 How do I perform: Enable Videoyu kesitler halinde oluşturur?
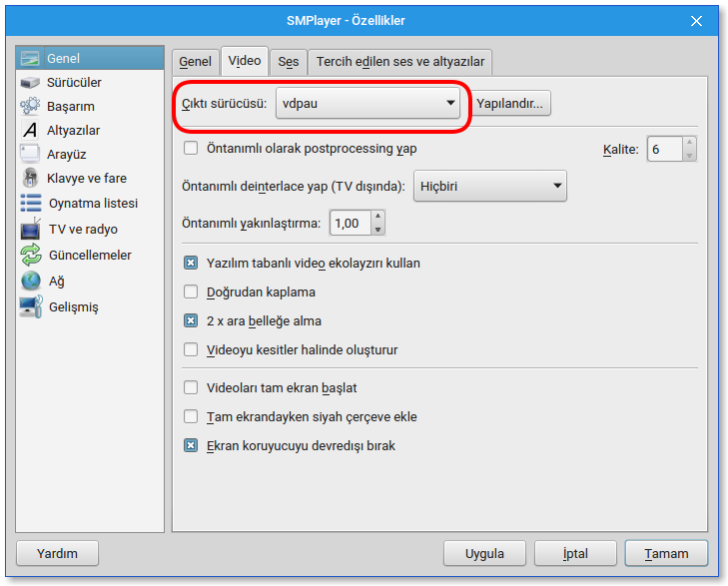[191, 349]
